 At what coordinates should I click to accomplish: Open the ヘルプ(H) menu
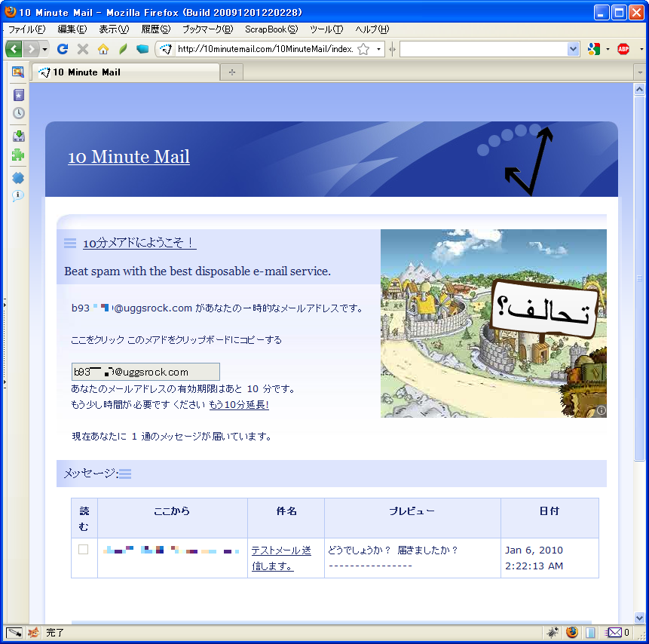point(372,29)
